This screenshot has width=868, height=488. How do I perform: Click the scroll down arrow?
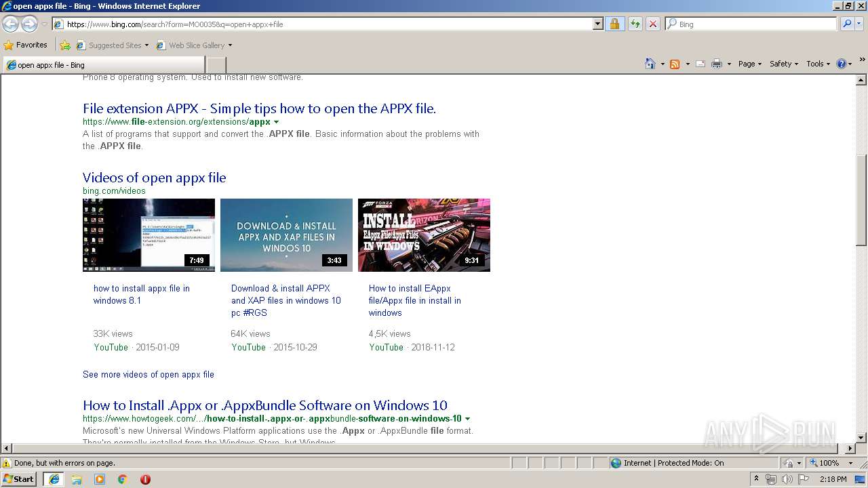(x=861, y=438)
